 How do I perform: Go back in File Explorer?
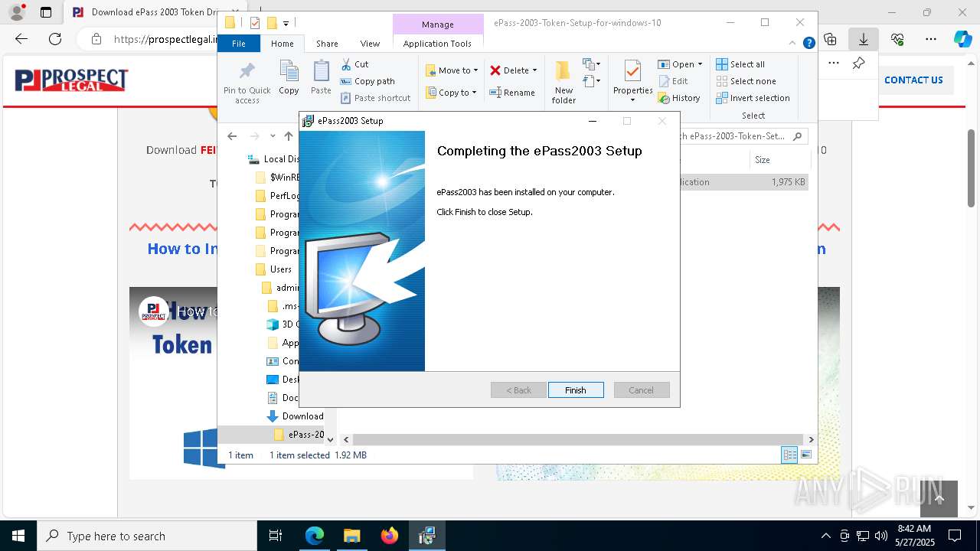(x=232, y=136)
